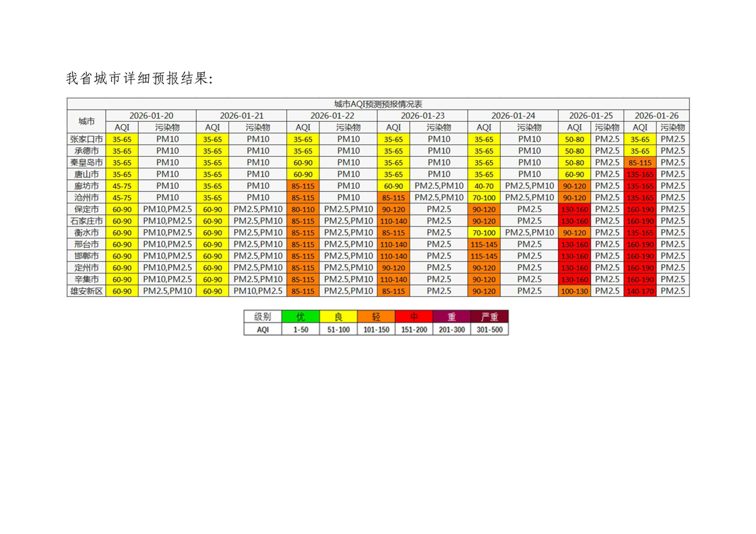Click the 2026-01-26 date column header

coord(656,116)
